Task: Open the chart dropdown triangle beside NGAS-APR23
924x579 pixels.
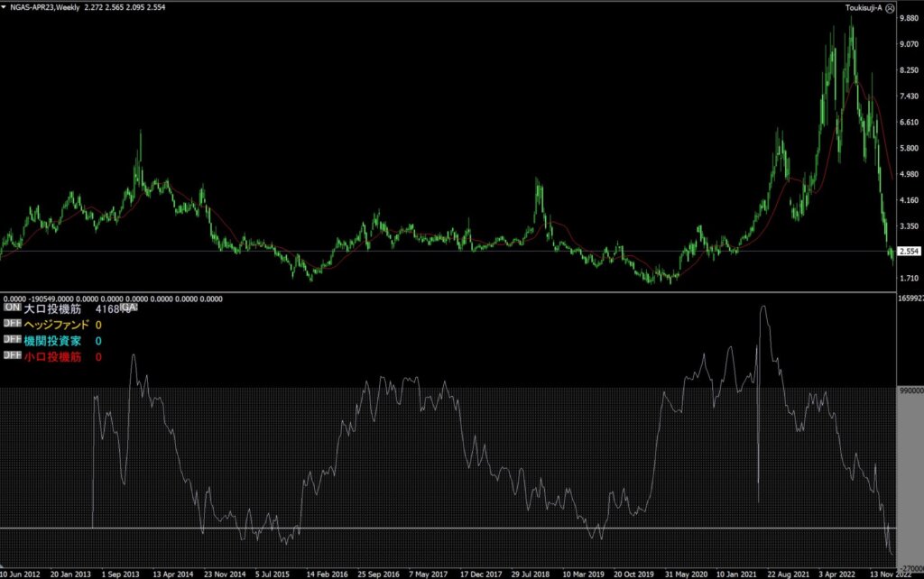Action: coord(5,7)
